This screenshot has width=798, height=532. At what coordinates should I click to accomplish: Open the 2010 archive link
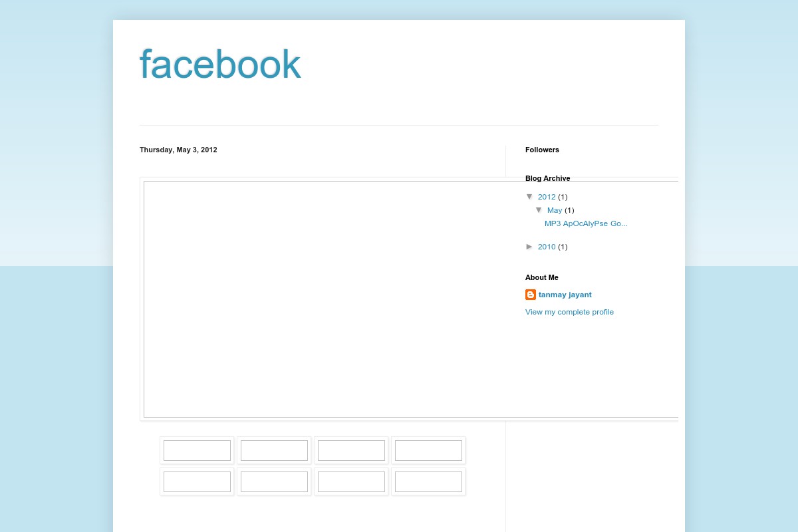pos(547,247)
